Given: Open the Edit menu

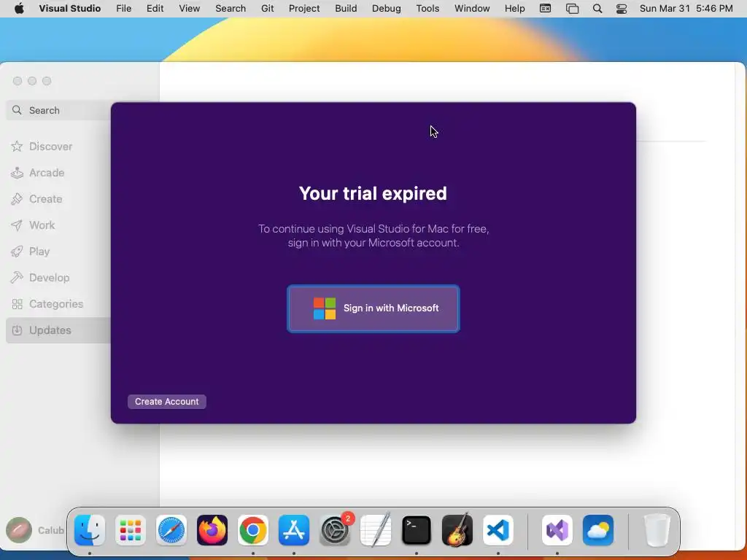Looking at the screenshot, I should (155, 9).
